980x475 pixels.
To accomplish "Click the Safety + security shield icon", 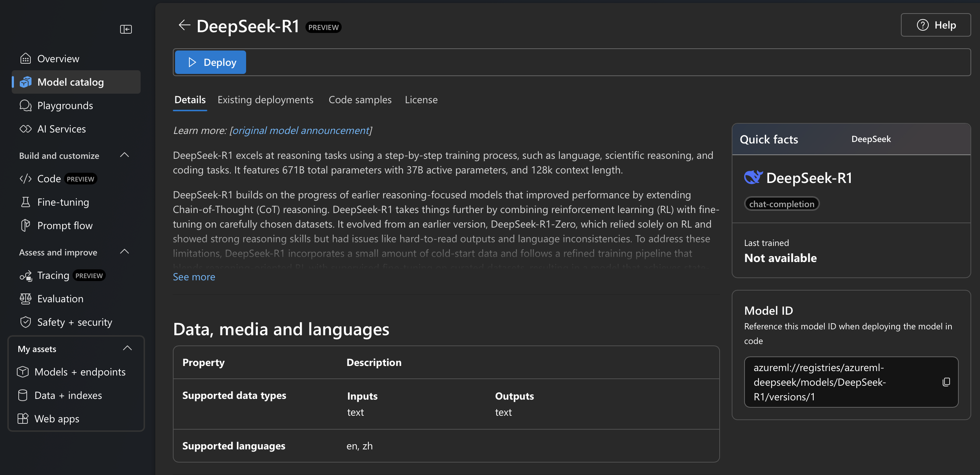I will [x=26, y=322].
